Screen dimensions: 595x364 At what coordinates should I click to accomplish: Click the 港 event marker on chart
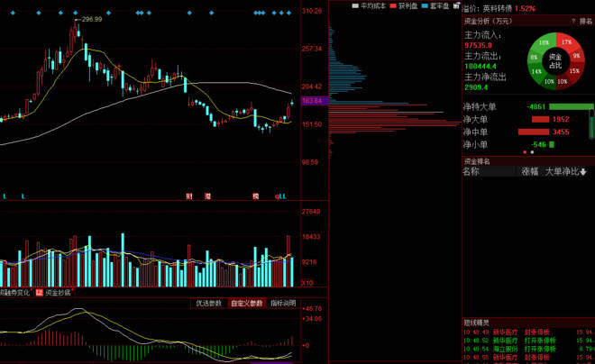click(207, 196)
